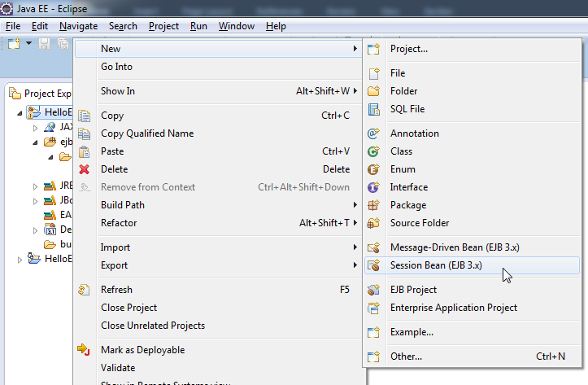588x385 pixels.
Task: Click the Annotation icon in submenu
Action: pyautogui.click(x=374, y=133)
